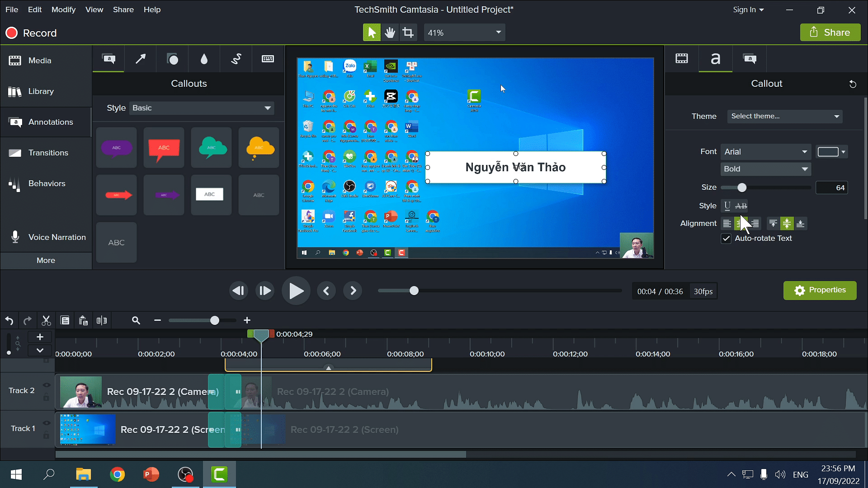Open the Bold font weight dropdown

pyautogui.click(x=766, y=169)
